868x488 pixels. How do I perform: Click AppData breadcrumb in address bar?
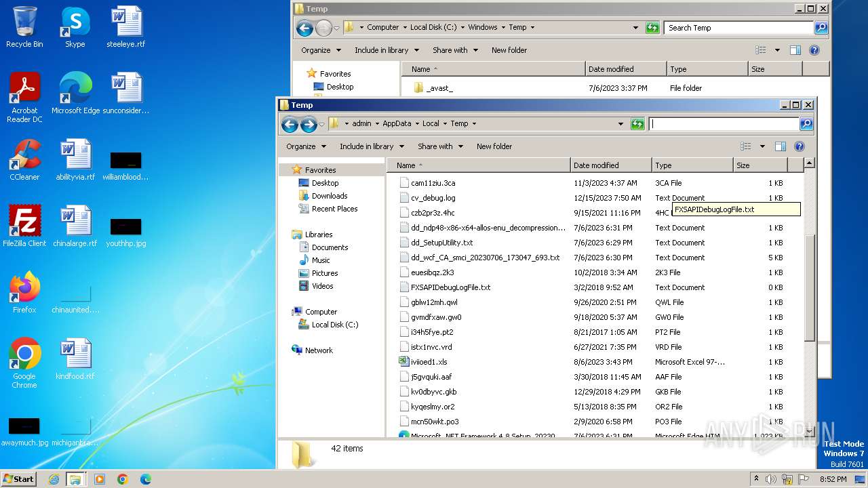tap(397, 124)
